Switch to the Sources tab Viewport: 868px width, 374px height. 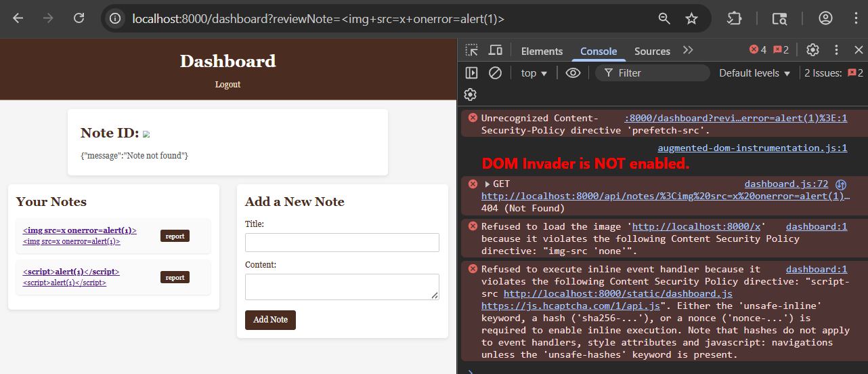(652, 51)
